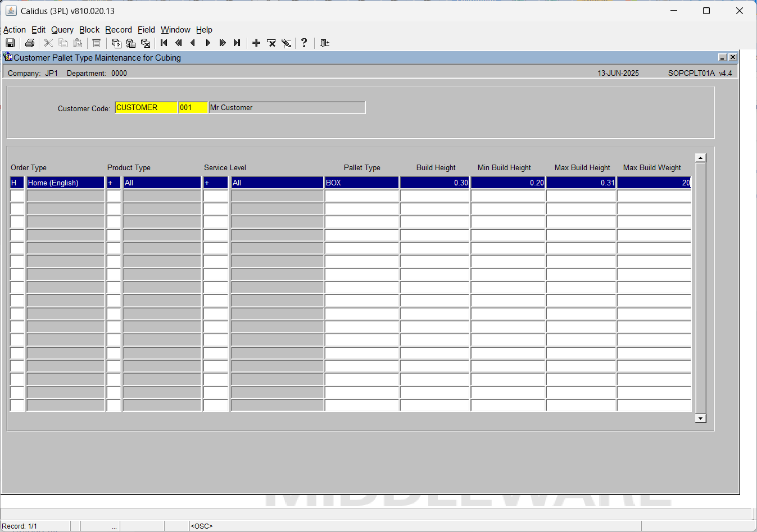Image resolution: width=757 pixels, height=532 pixels.
Task: Click the Enter Query database icon
Action: click(x=116, y=43)
